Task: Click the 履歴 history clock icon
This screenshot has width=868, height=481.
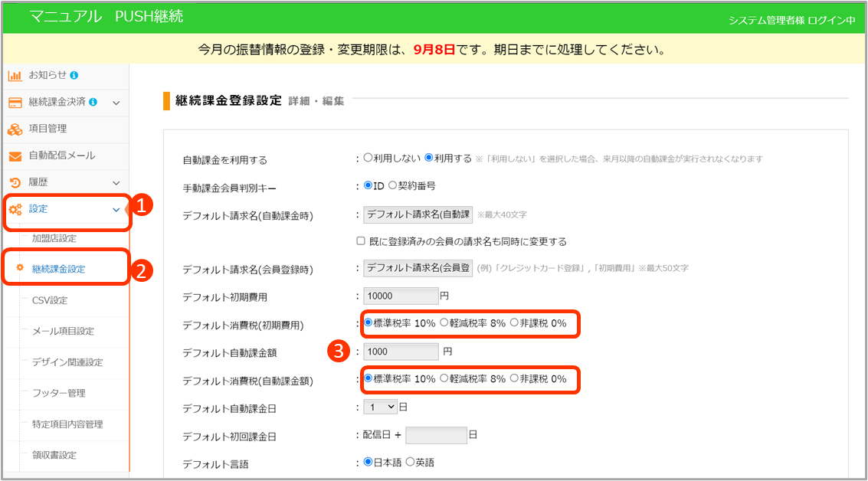Action: [15, 182]
